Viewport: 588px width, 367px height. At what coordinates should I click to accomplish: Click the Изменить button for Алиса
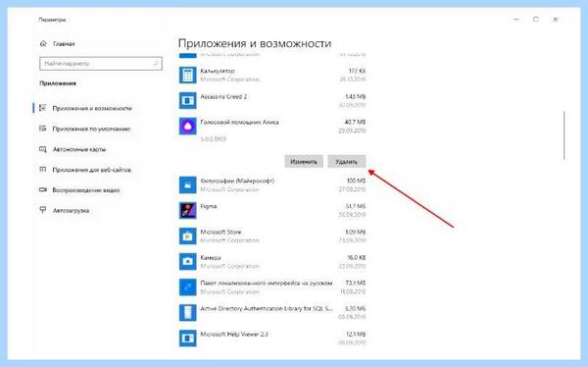[304, 162]
